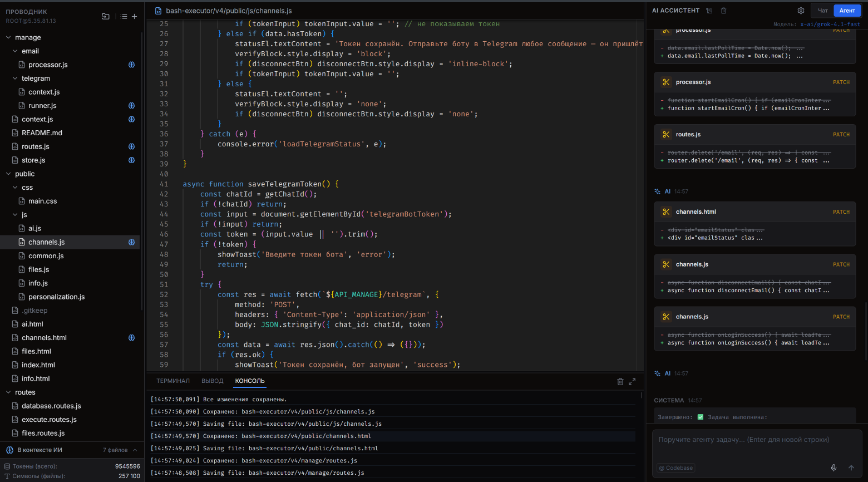Maximize the console panel with the expand icon

632,381
